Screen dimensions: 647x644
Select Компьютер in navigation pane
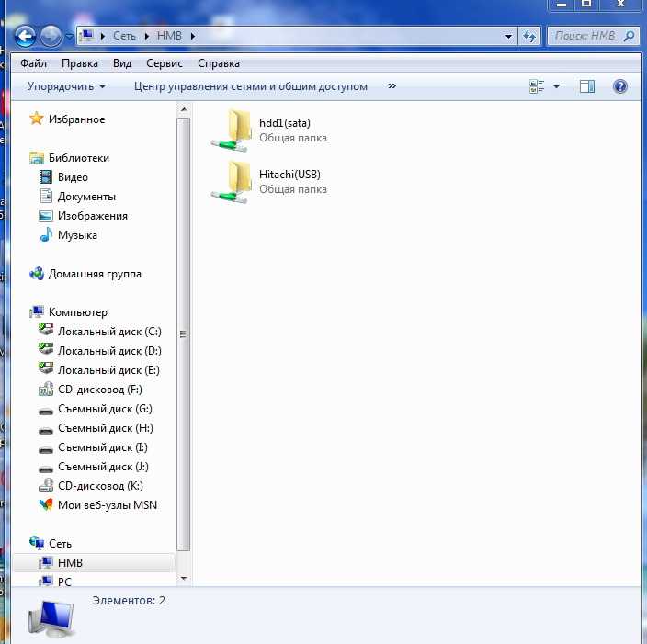tap(78, 312)
